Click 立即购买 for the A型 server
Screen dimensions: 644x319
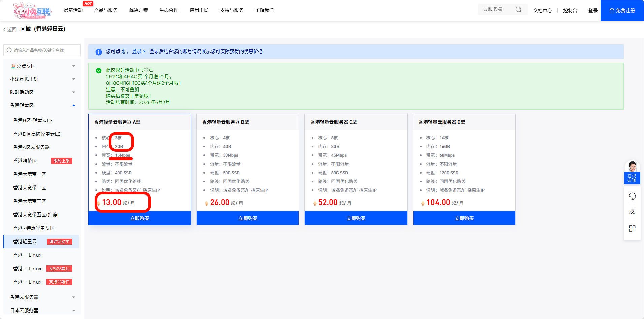(x=139, y=218)
